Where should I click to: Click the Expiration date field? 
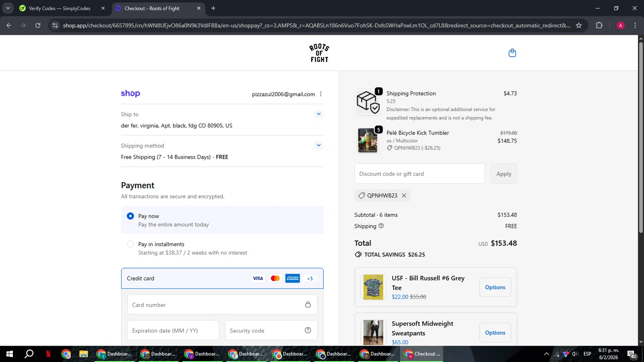point(173,330)
